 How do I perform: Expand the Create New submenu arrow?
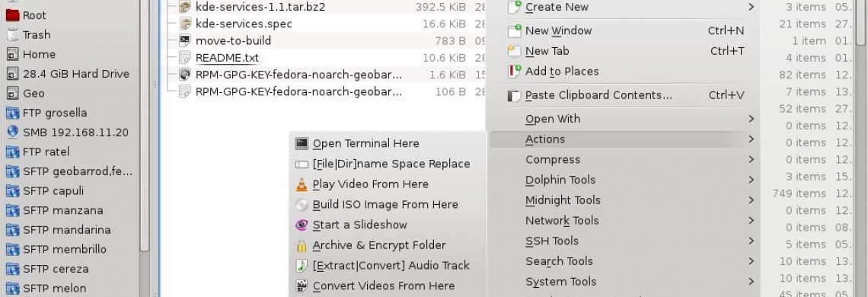tap(752, 7)
